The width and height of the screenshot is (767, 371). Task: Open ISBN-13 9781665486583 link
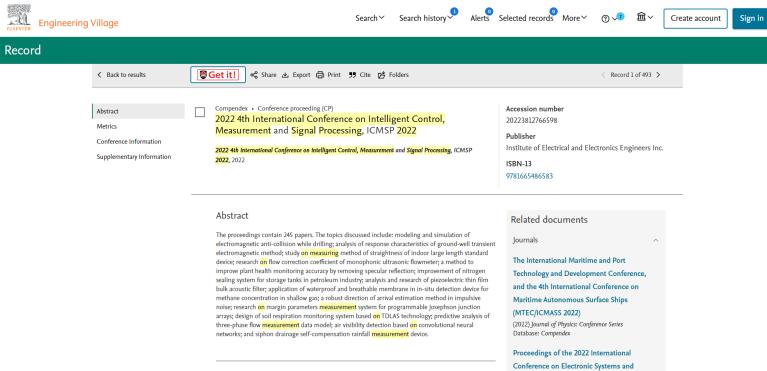(529, 176)
